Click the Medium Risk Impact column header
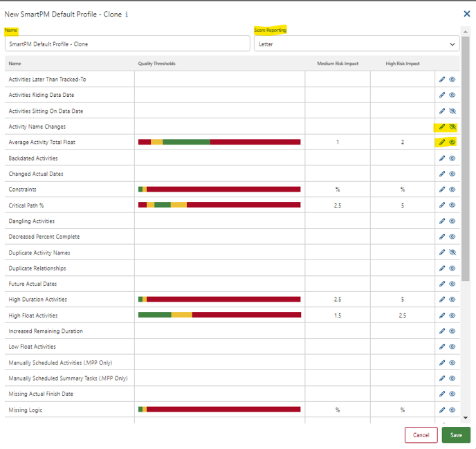Image resolution: width=476 pixels, height=449 pixels. 338,64
